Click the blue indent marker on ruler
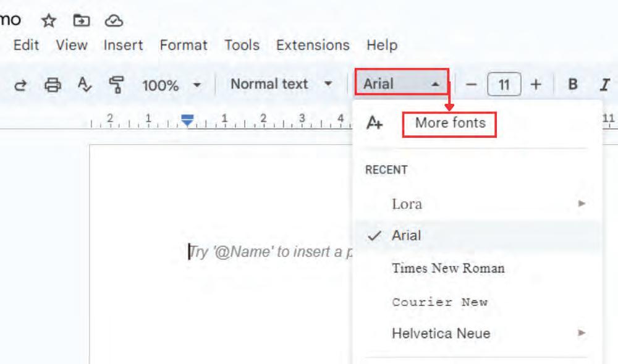618x364 pixels. coord(187,120)
